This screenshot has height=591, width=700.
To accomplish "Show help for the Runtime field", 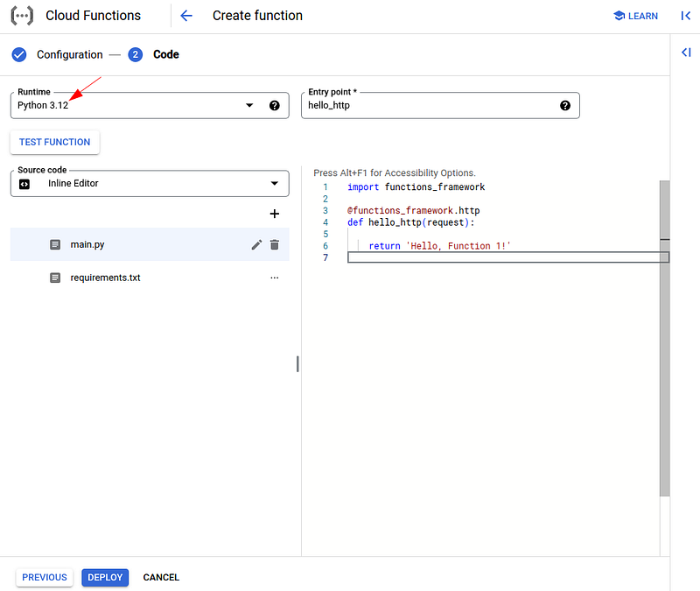I will pos(275,105).
